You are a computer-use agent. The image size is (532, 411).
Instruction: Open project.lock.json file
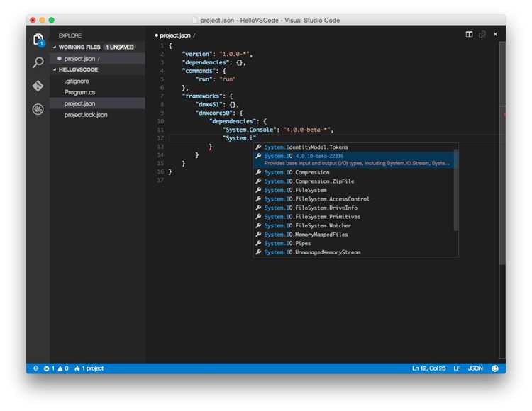tap(86, 115)
